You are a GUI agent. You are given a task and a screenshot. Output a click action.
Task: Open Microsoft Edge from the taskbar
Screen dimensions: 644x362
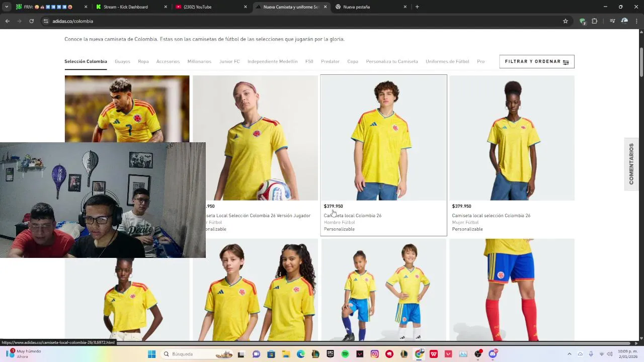[300, 354]
